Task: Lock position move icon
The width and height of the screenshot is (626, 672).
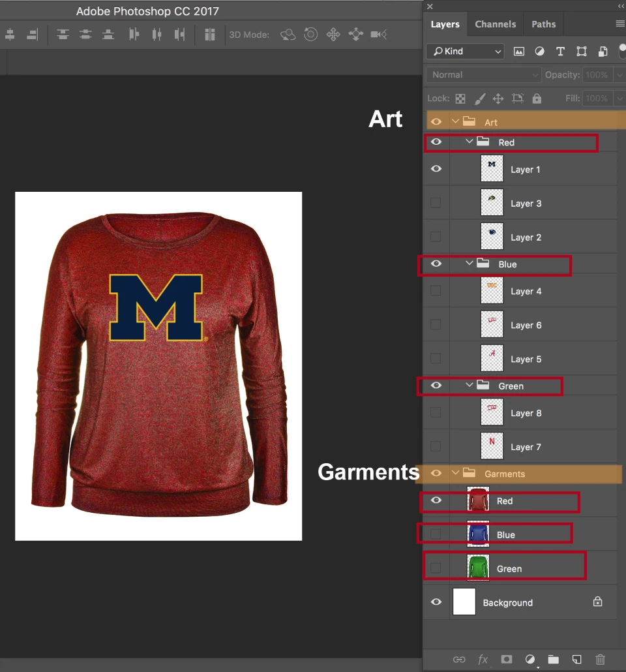Action: click(498, 99)
